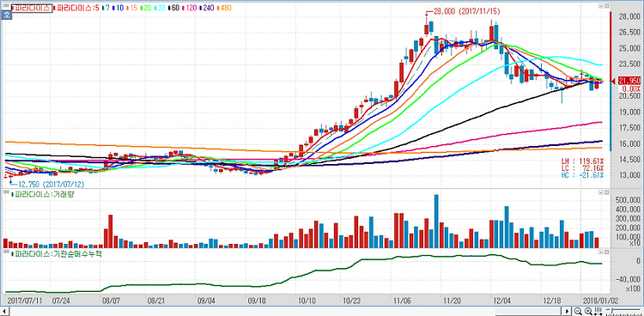Click the small gray menu icon above 호

pos(6,5)
